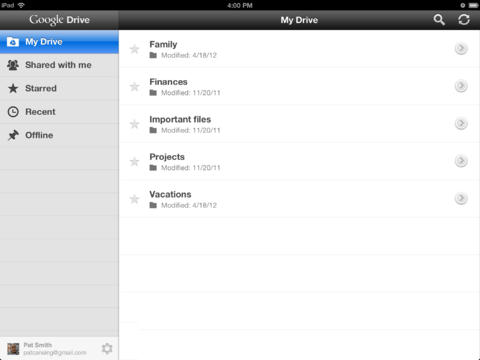Open settings gear beside account
The width and height of the screenshot is (480, 360).
click(107, 349)
